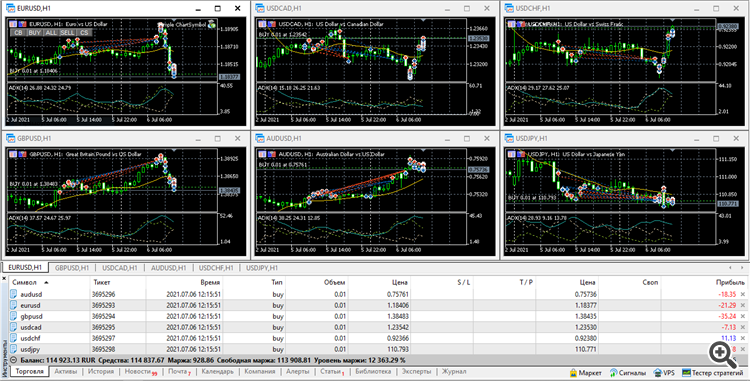Screen dimensions: 750x381
Task: Click the CB button on EURUSD chart
Action: (x=18, y=33)
